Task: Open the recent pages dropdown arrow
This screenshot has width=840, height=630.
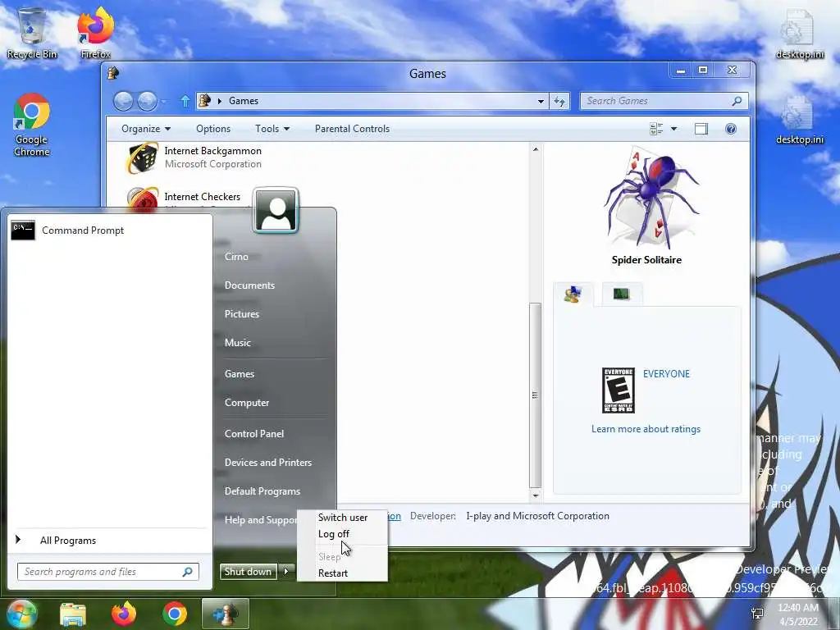Action: tap(163, 101)
